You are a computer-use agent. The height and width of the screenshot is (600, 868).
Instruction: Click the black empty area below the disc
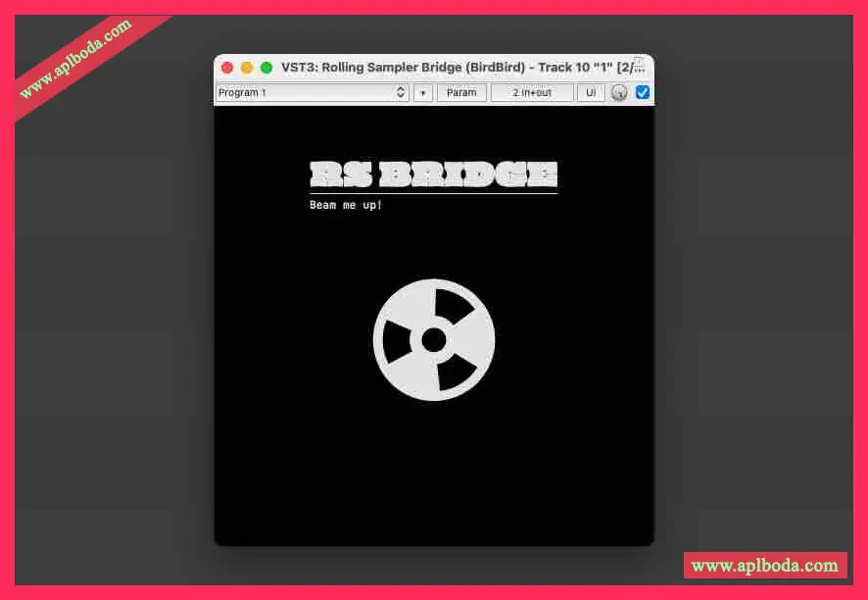click(x=434, y=471)
